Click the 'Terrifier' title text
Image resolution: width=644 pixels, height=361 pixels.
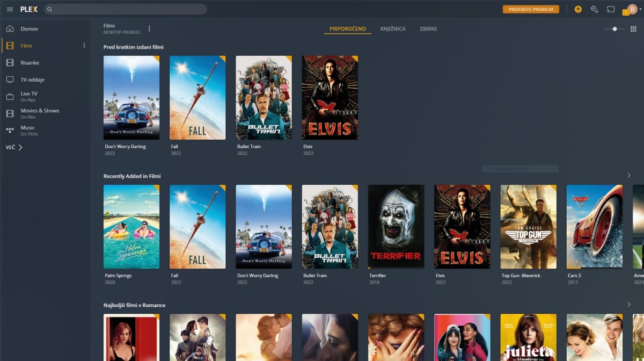pyautogui.click(x=378, y=276)
